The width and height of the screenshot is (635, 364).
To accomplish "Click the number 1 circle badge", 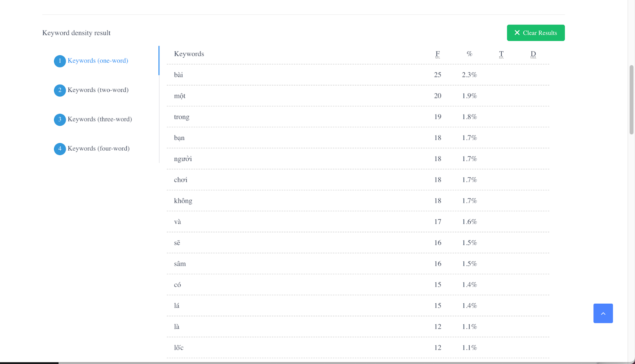I will coord(60,61).
